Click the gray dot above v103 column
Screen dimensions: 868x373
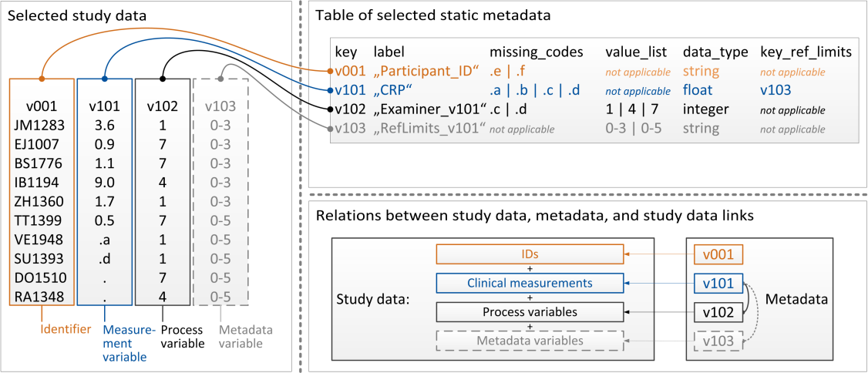click(220, 78)
